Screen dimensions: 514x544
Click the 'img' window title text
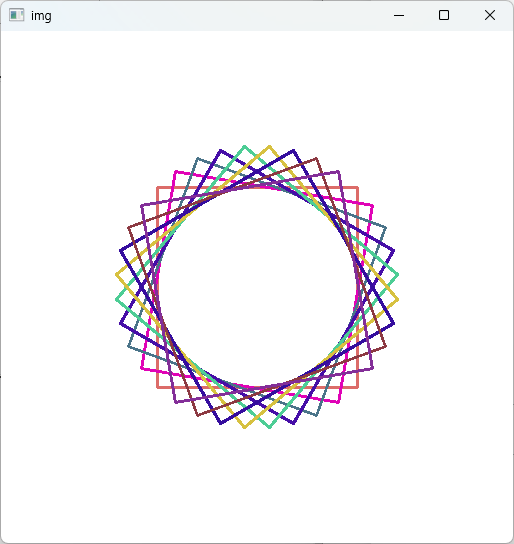pos(41,16)
